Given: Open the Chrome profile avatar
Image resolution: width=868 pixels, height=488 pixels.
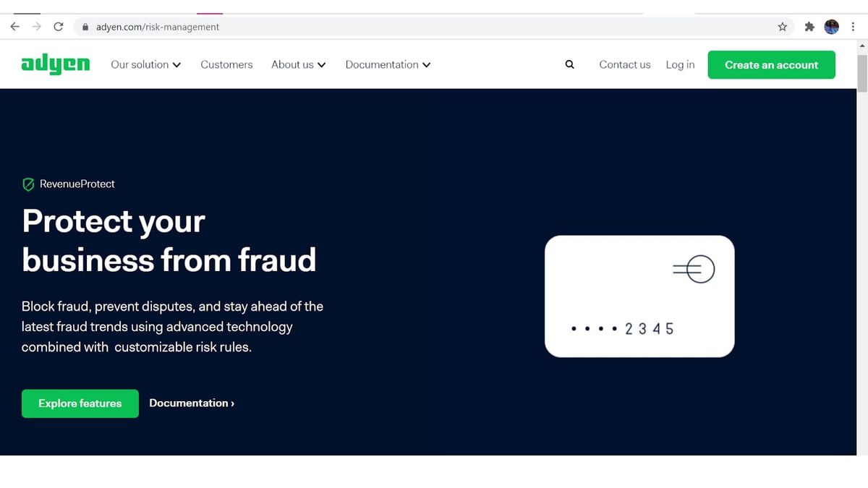Looking at the screenshot, I should [x=831, y=27].
